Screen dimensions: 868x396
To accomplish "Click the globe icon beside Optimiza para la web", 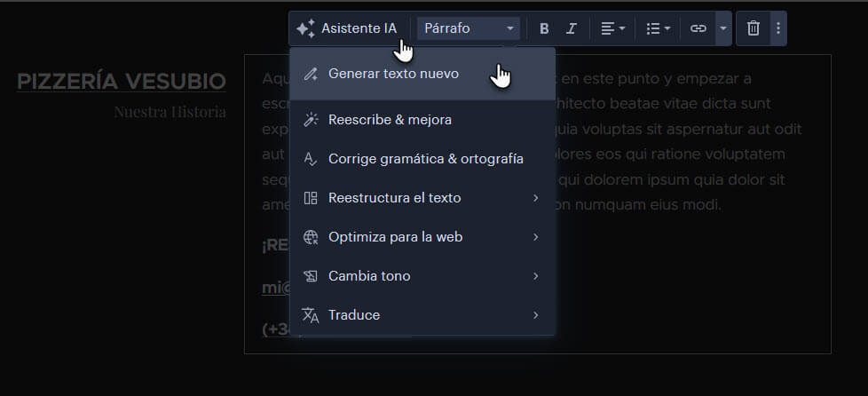I will point(311,237).
